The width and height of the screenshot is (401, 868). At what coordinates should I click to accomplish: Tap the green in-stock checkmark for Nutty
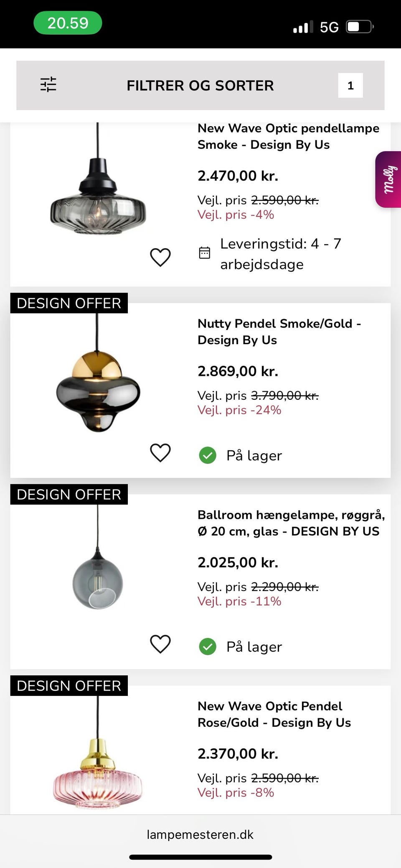coord(208,455)
